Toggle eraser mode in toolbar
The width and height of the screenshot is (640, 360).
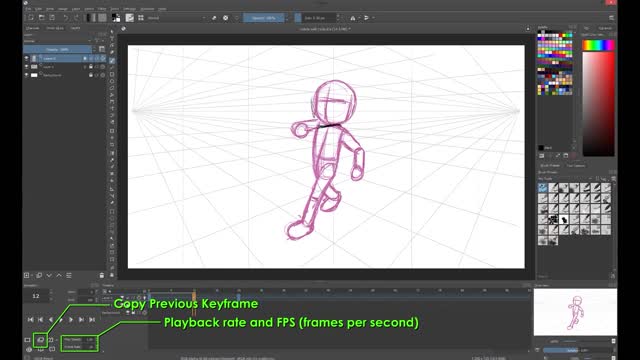tap(214, 18)
